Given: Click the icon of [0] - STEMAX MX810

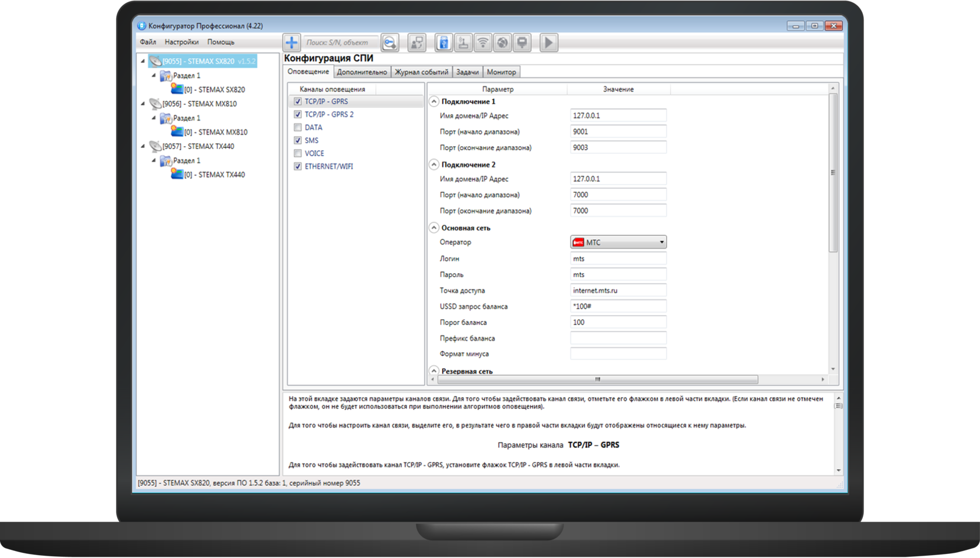Looking at the screenshot, I should 177,132.
